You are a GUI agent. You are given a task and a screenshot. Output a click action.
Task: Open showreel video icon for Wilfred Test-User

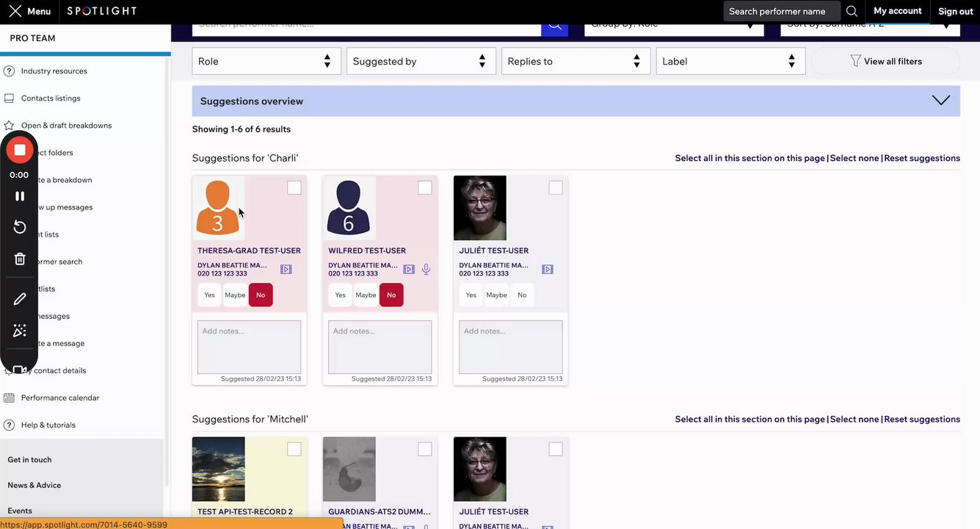(x=409, y=270)
